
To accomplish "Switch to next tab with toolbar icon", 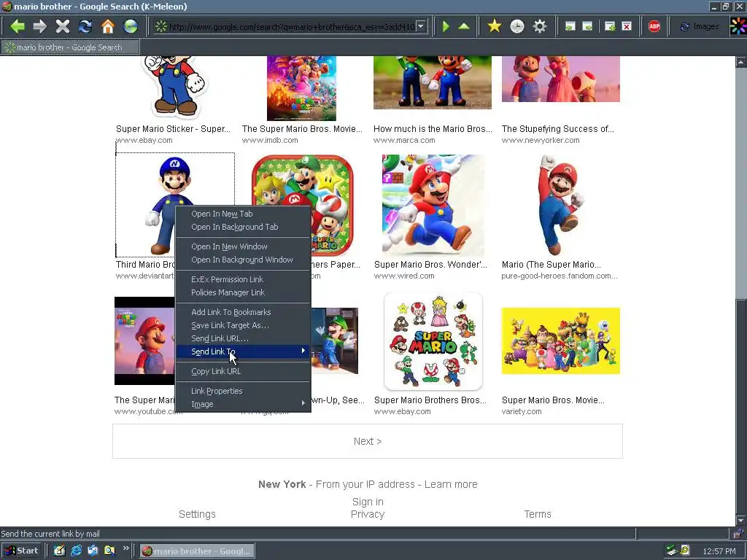I will pos(588,26).
